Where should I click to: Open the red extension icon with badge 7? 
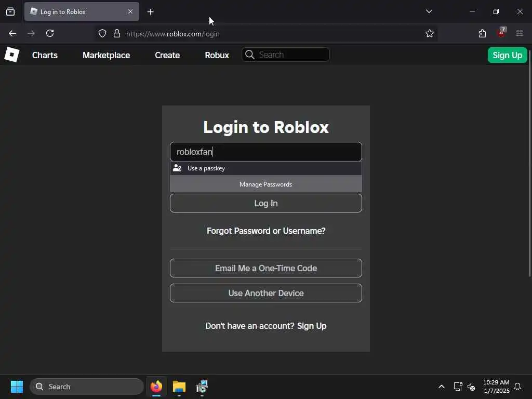click(x=501, y=33)
